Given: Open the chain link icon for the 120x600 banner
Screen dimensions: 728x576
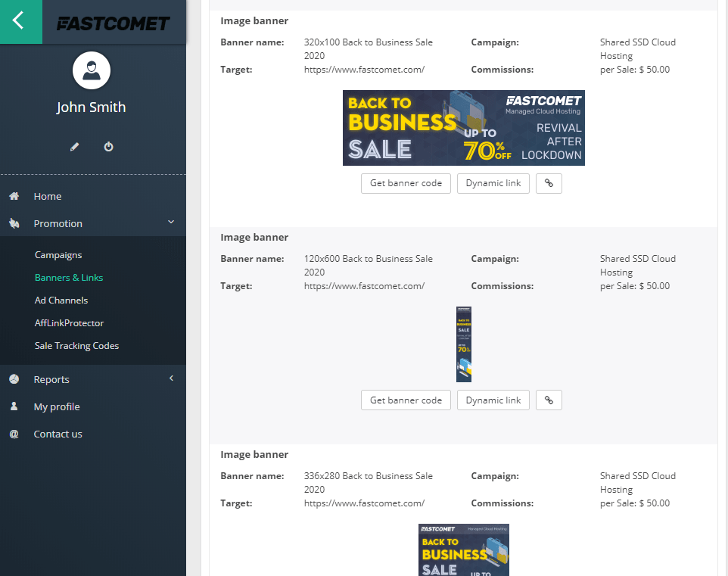Looking at the screenshot, I should (x=549, y=400).
